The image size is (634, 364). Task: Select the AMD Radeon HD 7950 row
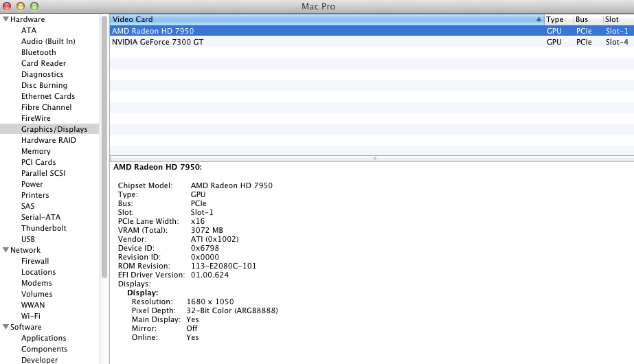point(372,31)
